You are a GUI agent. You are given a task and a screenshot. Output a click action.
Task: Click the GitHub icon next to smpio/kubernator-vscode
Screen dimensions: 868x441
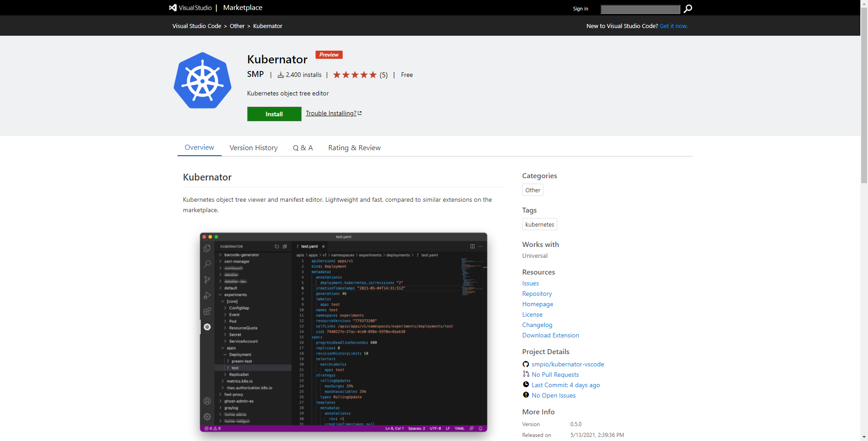click(x=526, y=364)
